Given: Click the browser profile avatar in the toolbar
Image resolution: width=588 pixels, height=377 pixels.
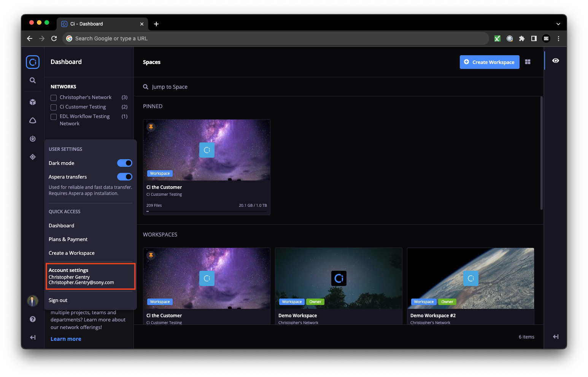Looking at the screenshot, I should point(546,38).
